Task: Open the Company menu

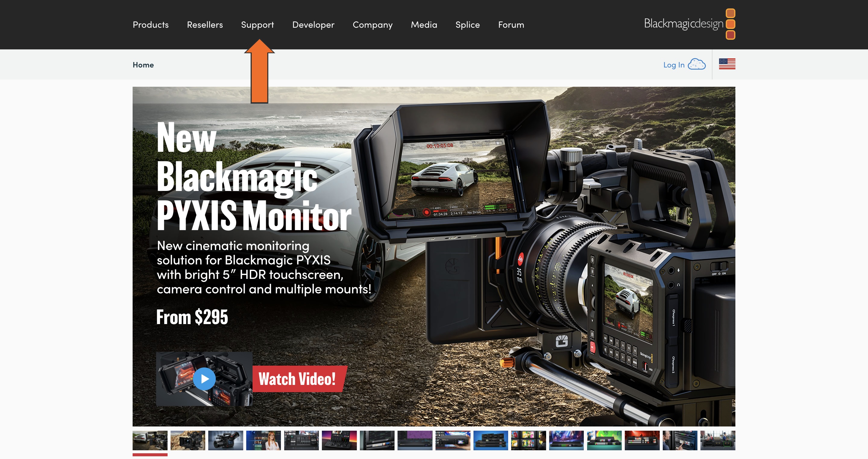Action: [x=372, y=25]
